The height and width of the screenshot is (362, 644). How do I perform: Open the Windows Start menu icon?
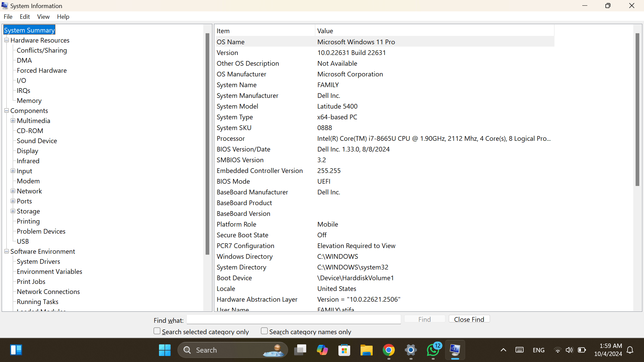point(164,350)
